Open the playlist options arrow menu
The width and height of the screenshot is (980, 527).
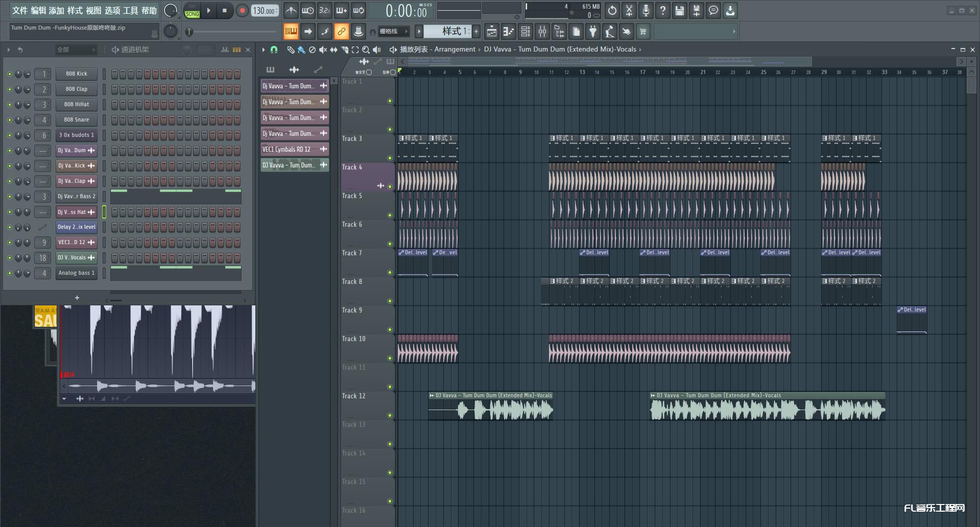(x=264, y=50)
